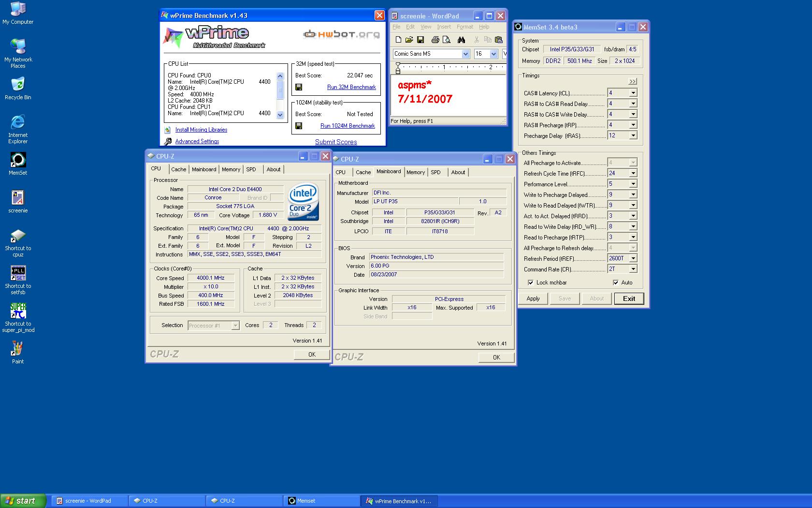812x508 pixels.
Task: Click the CPU List scroll up arrow
Action: click(280, 76)
